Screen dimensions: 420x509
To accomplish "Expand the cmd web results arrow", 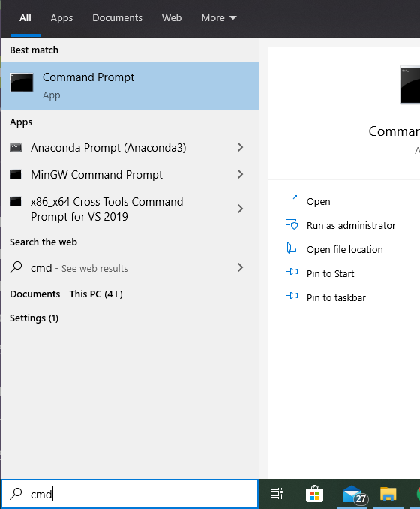I will [x=240, y=267].
